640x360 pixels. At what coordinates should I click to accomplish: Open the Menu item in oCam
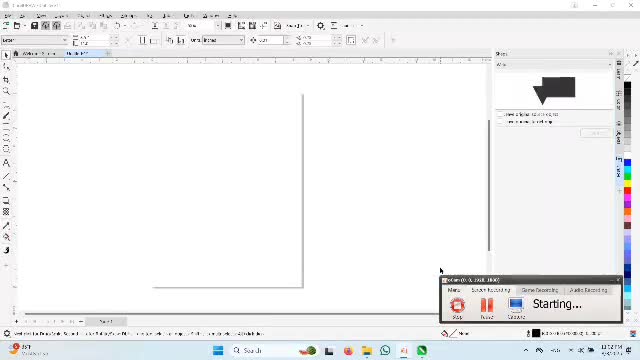[453, 290]
